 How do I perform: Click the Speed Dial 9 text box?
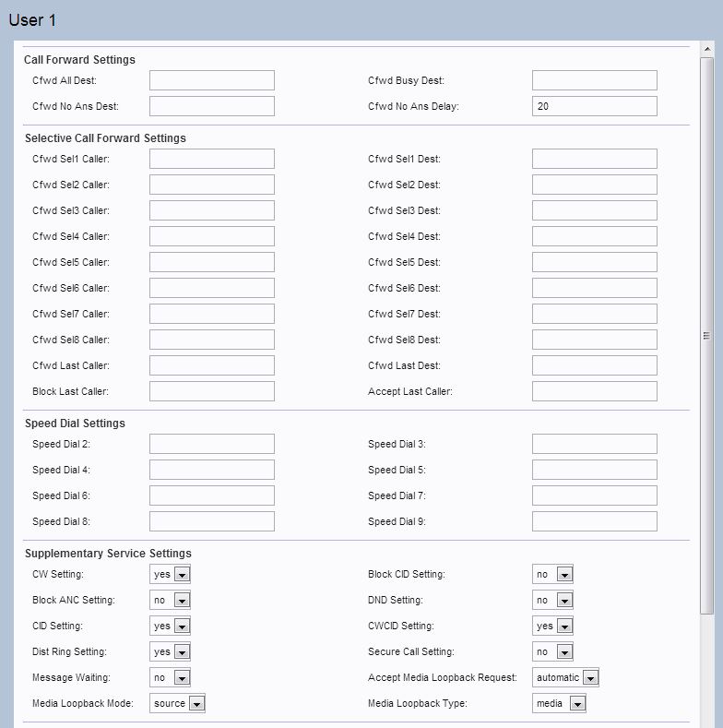595,521
